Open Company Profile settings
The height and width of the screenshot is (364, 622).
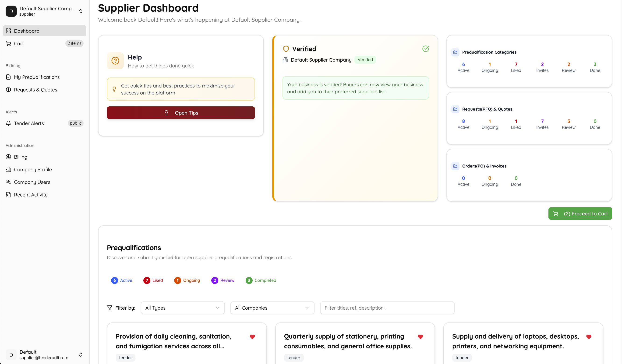45,169
